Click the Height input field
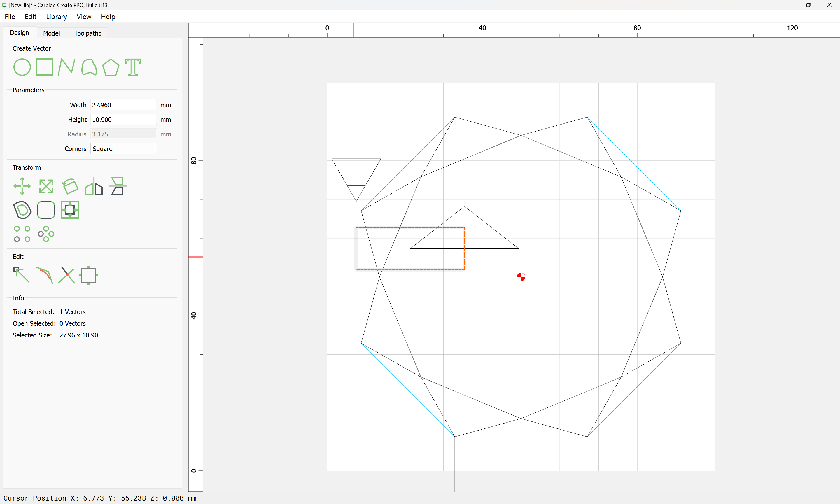 [x=124, y=120]
